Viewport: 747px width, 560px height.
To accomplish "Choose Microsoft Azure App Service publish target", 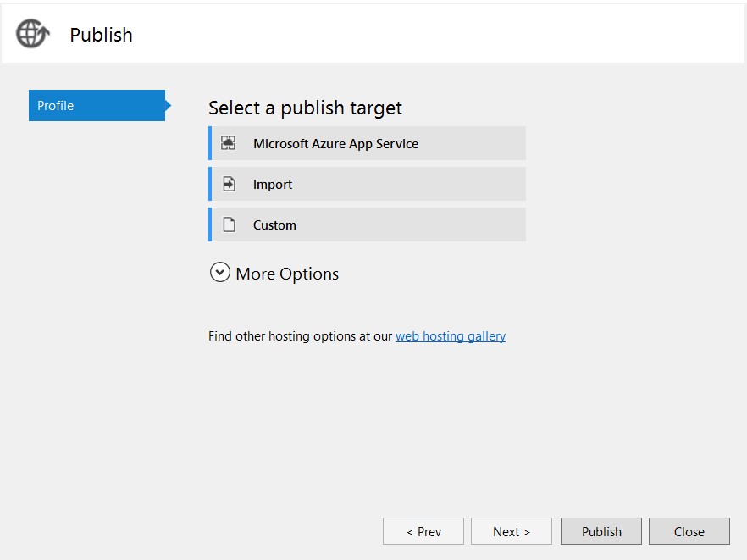I will point(335,144).
